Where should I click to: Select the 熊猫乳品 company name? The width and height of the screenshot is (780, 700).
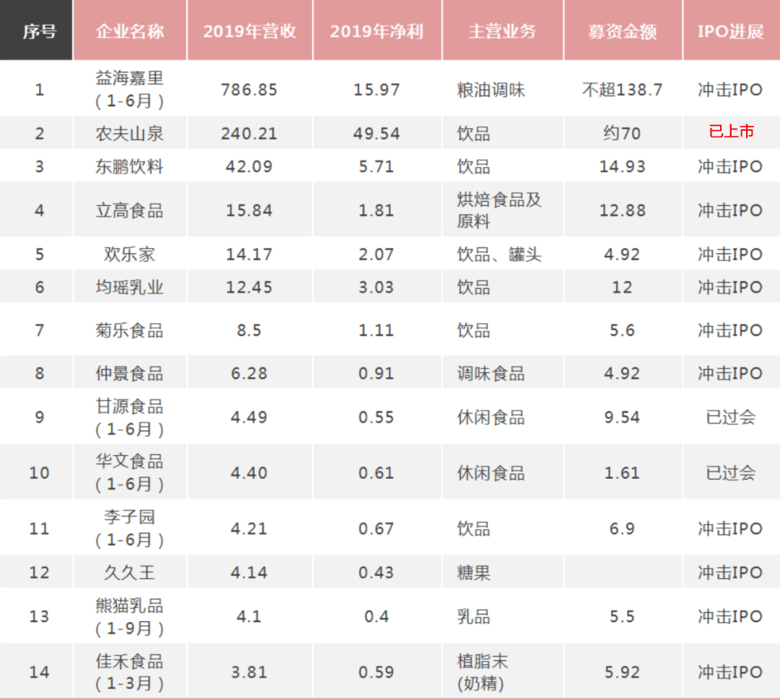(x=129, y=616)
